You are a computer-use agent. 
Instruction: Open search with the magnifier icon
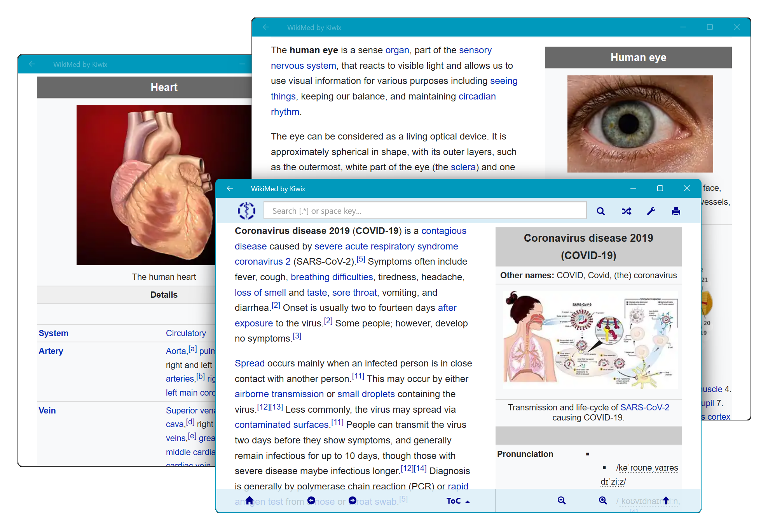(601, 211)
